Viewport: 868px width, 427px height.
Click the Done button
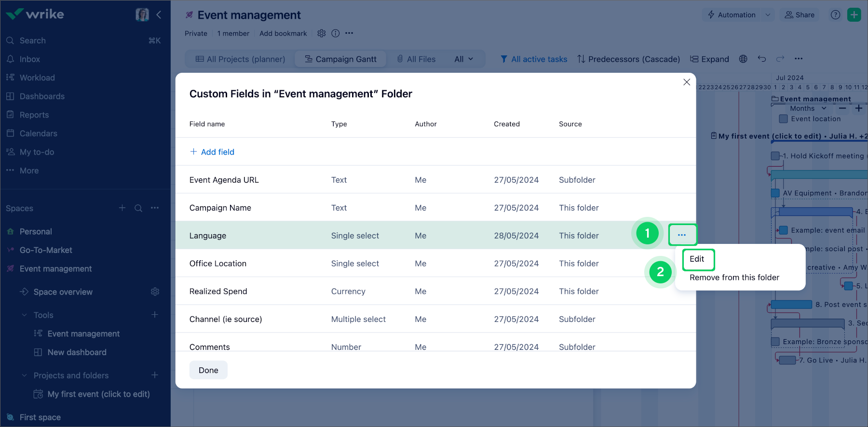(x=208, y=370)
